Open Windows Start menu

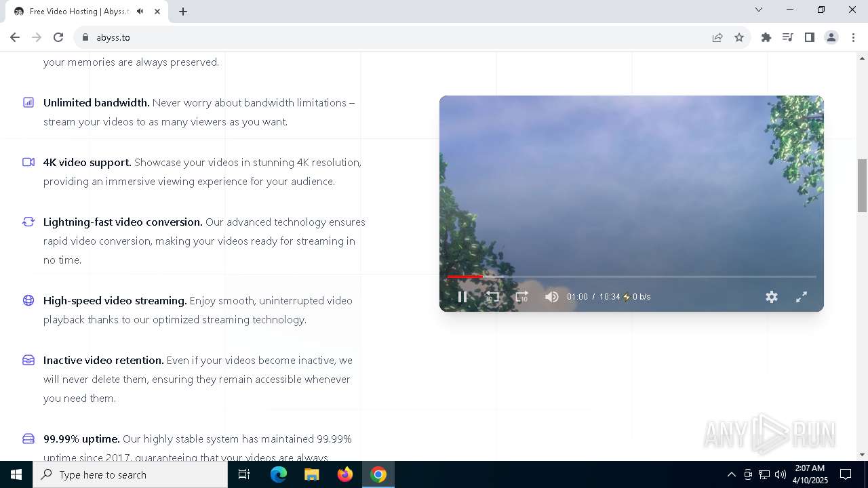[x=16, y=474]
